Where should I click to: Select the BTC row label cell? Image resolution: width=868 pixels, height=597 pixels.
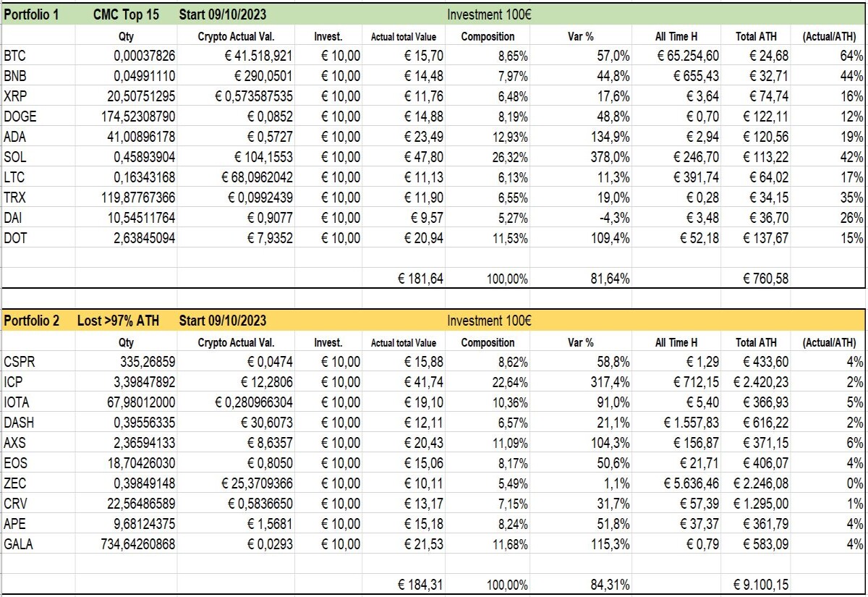tap(38, 55)
